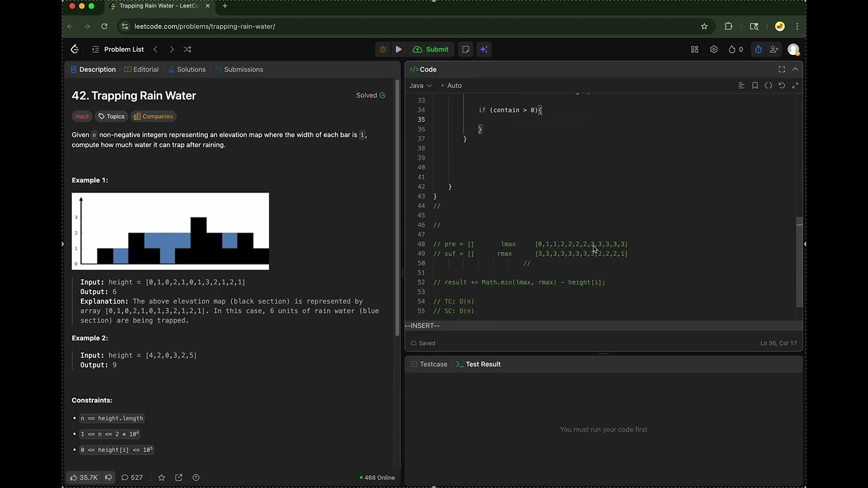Click the bookmark icon in code toolbar
This screenshot has height=488, width=868.
(x=755, y=85)
